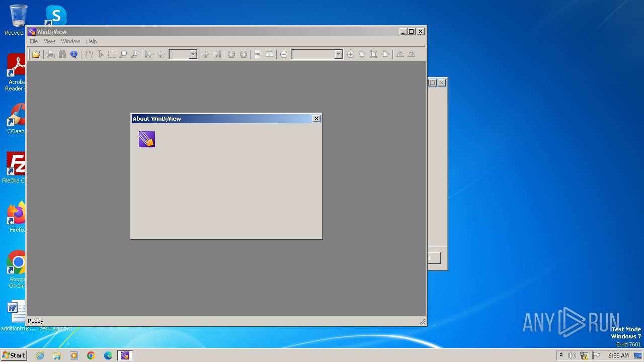Go to the last page arrow

[217, 54]
